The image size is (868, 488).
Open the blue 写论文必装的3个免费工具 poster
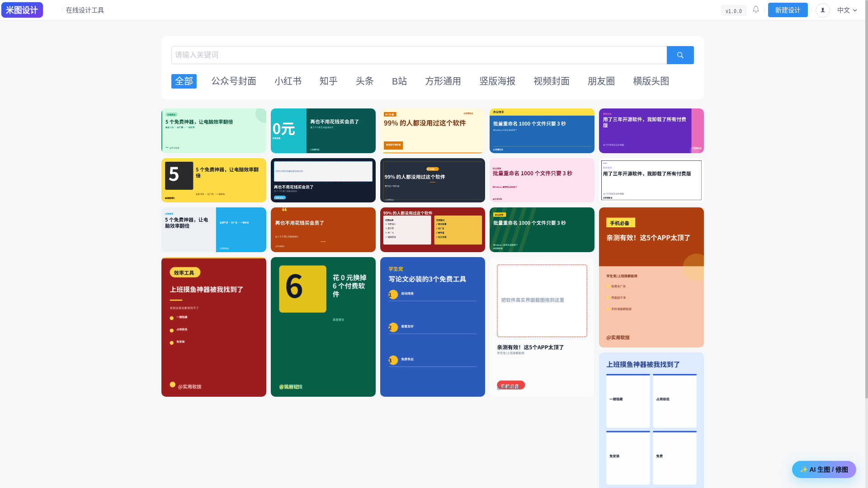click(x=433, y=327)
